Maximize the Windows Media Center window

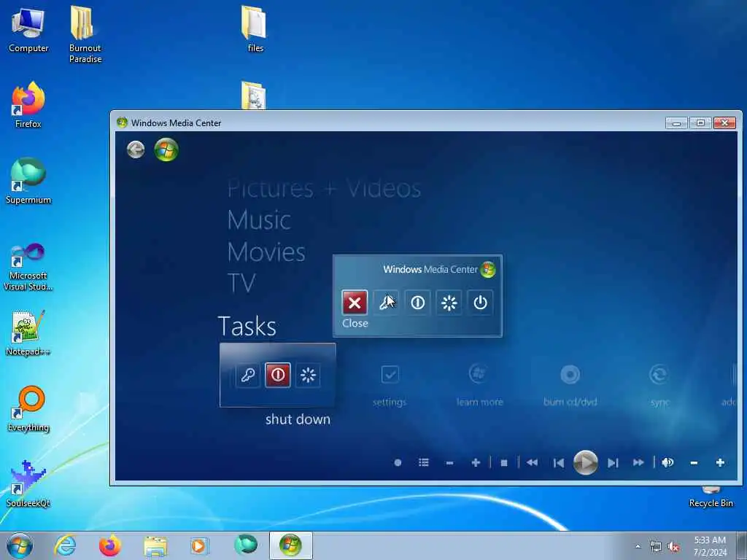[x=700, y=122]
